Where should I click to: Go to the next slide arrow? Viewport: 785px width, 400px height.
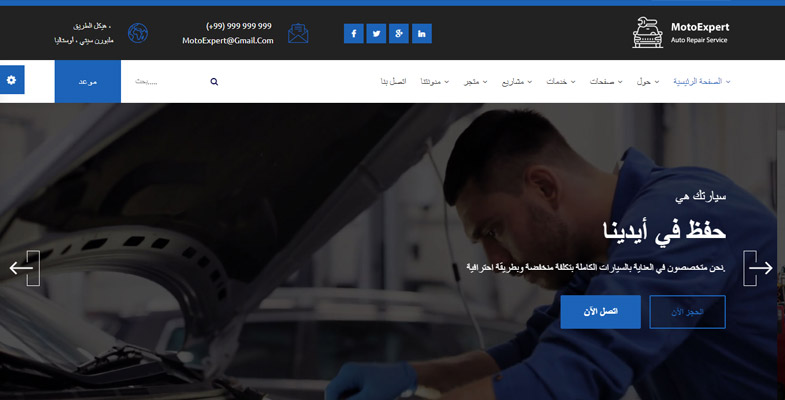coord(760,268)
